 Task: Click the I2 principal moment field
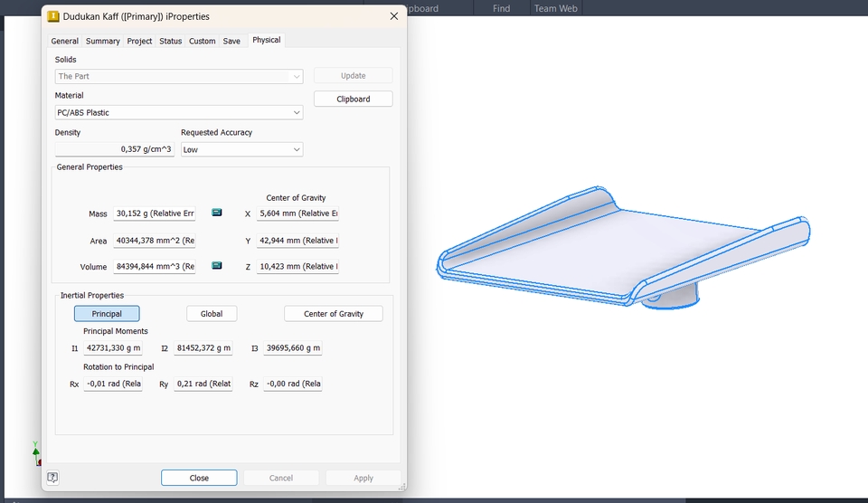click(x=203, y=348)
